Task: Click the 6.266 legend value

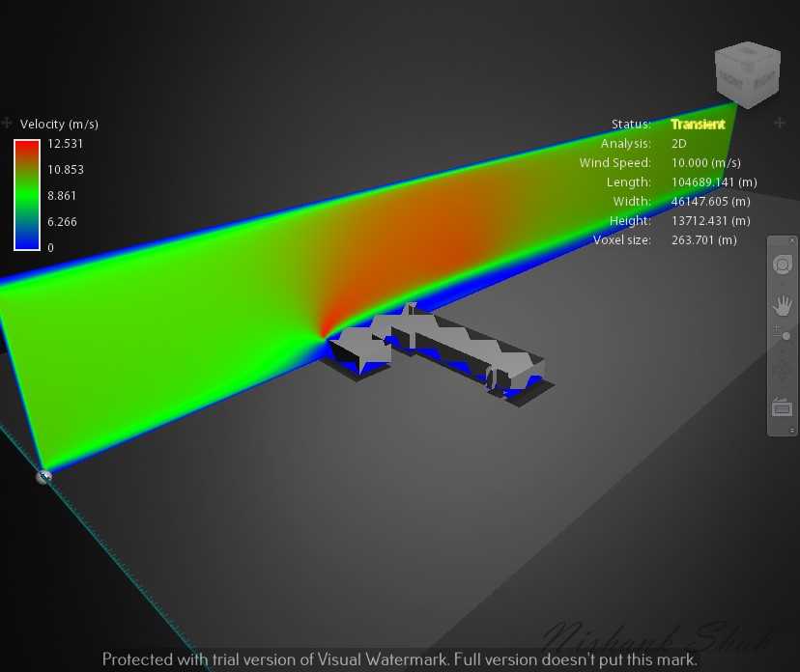Action: click(x=62, y=222)
